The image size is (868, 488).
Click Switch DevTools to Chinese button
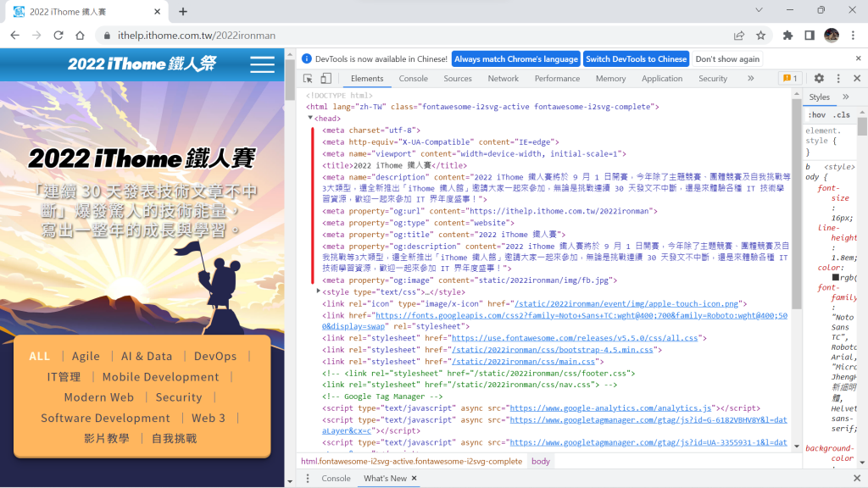636,58
